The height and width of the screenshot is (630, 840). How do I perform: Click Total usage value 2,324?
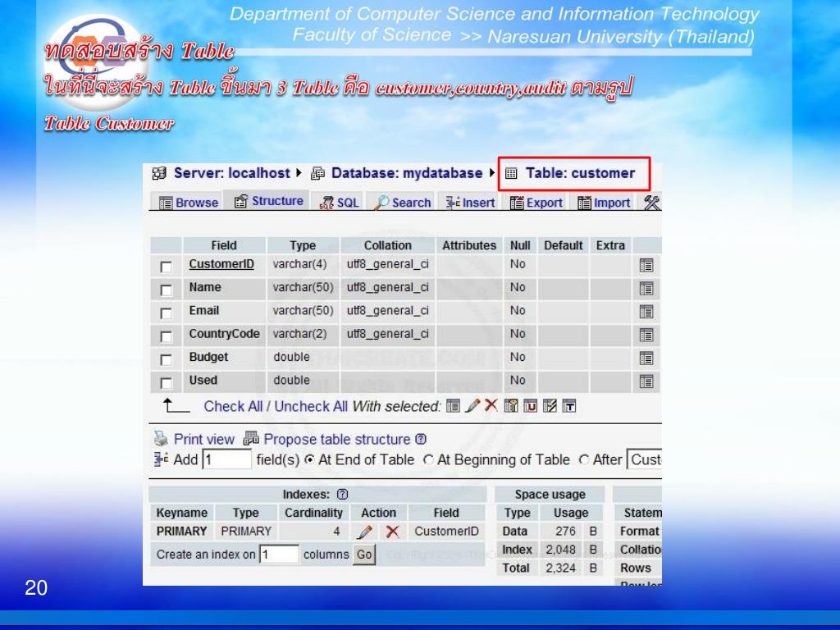[560, 568]
